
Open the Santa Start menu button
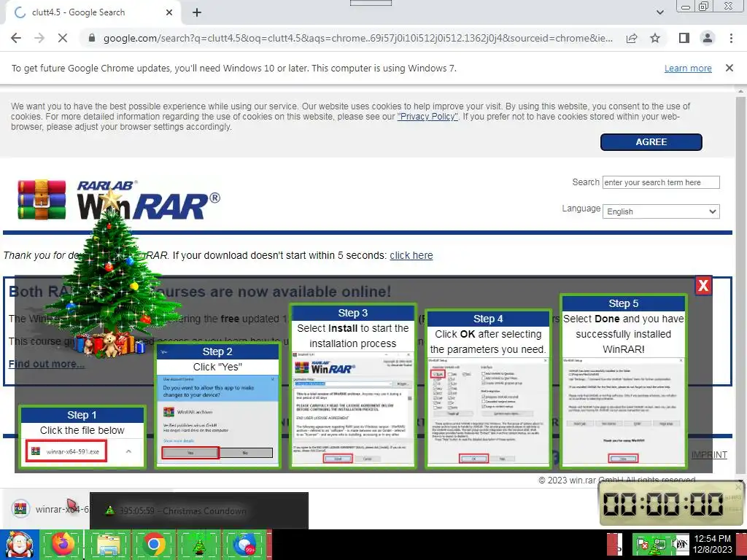19,544
